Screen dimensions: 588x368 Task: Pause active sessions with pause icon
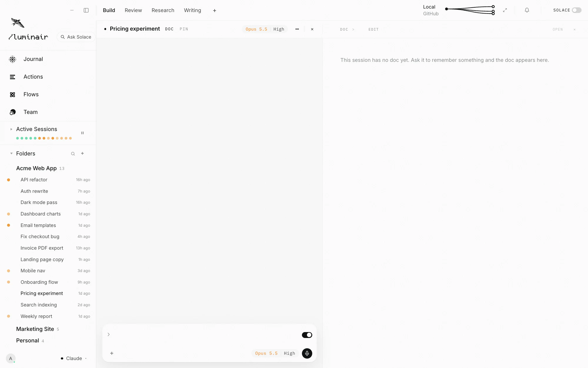click(x=83, y=133)
